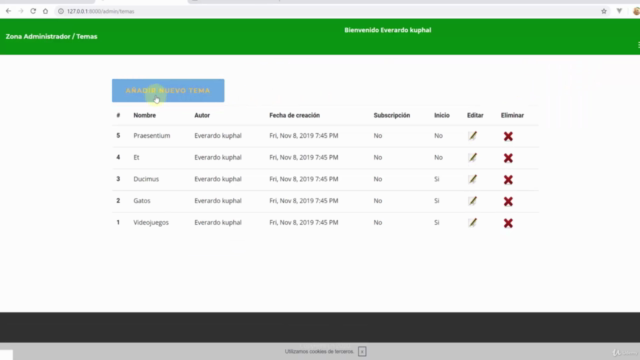Click row number 5 cell
Screen dimensions: 640x360
point(118,136)
